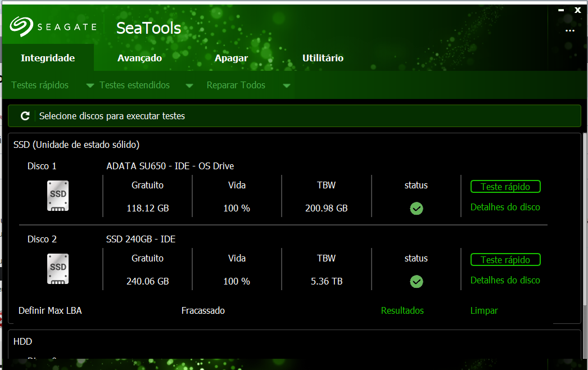Click the '5.36 TB' TBW value
Image resolution: width=588 pixels, height=370 pixels.
[x=326, y=282]
